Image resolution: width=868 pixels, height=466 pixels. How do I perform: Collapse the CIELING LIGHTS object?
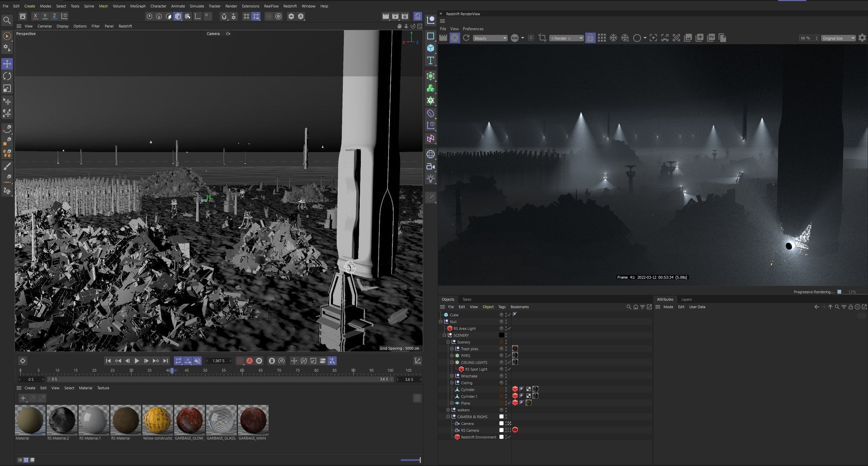tap(452, 362)
